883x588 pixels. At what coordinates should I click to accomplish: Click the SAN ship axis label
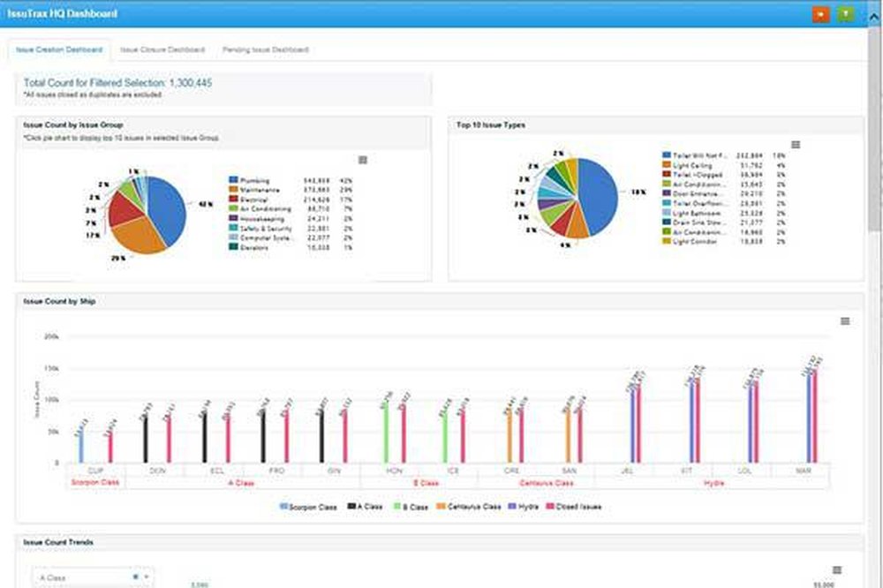point(569,471)
